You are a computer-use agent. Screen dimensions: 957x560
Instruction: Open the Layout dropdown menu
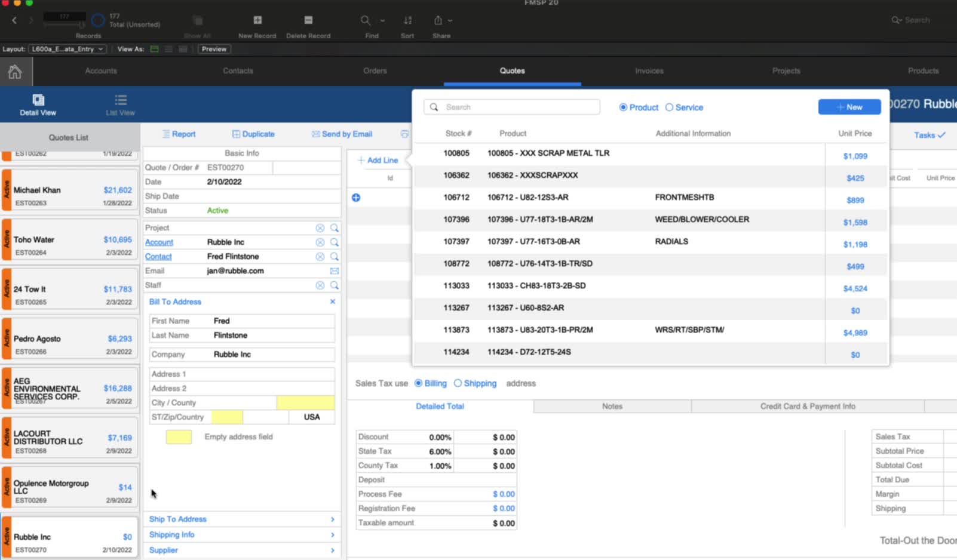67,49
